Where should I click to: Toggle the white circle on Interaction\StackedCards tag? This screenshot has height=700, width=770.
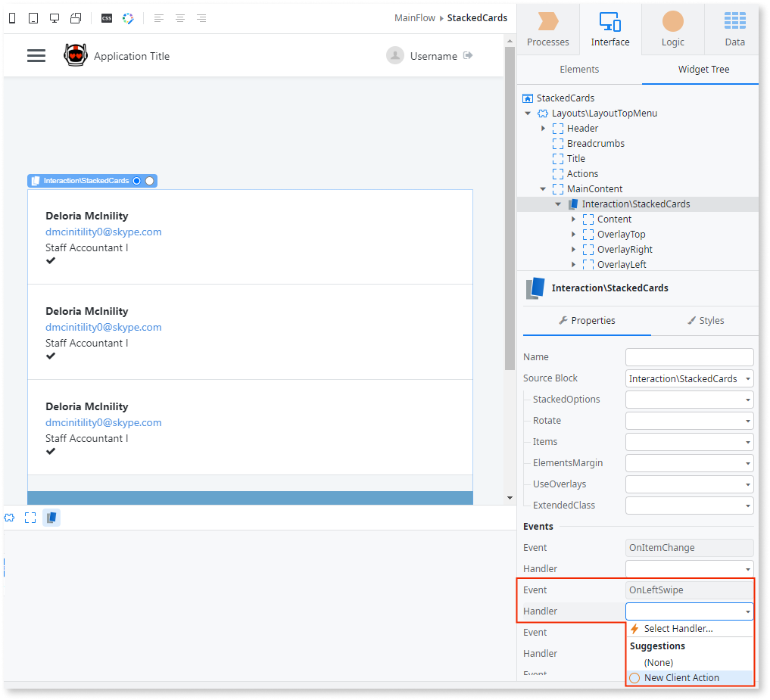click(148, 181)
